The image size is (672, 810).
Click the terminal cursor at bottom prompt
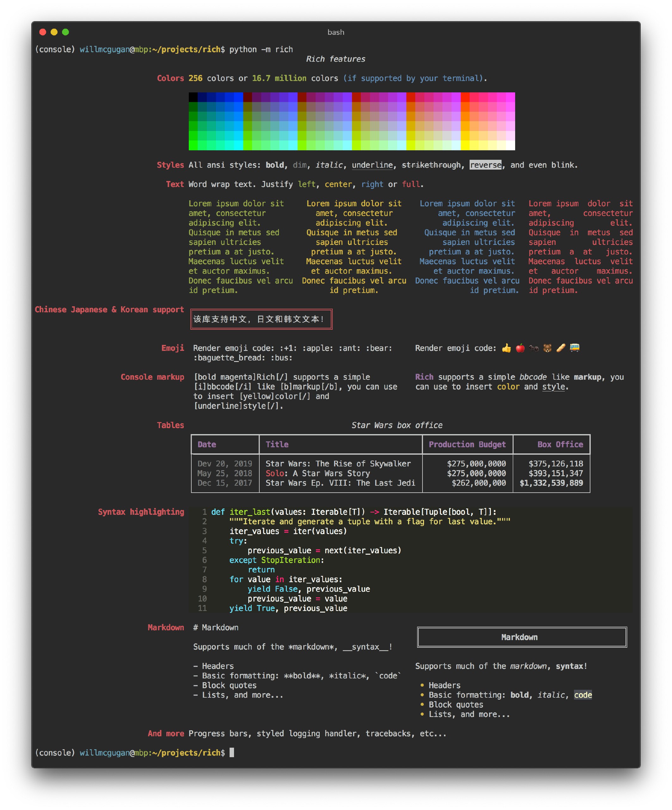[x=232, y=753]
